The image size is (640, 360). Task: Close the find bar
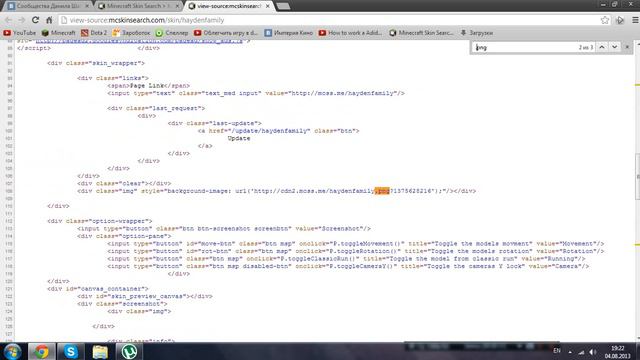click(x=627, y=47)
